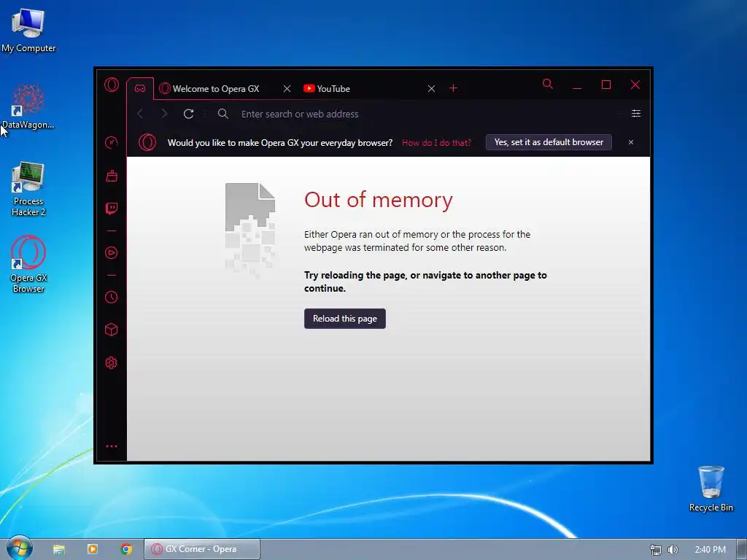This screenshot has height=560, width=747.
Task: Launch Media Player from taskbar
Action: point(93,549)
